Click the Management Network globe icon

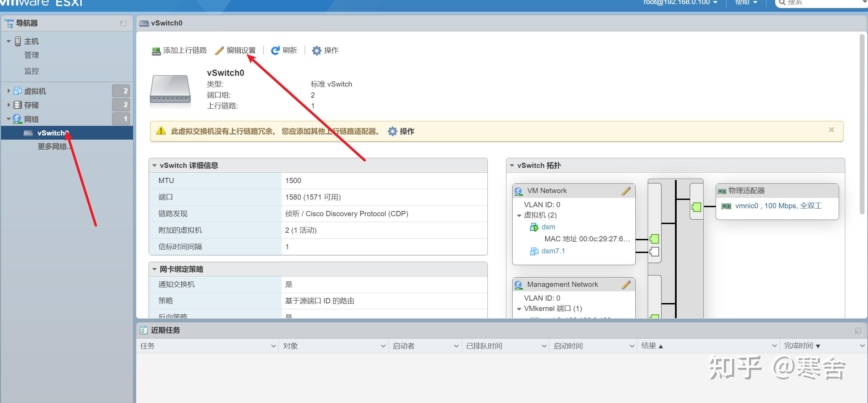[518, 285]
